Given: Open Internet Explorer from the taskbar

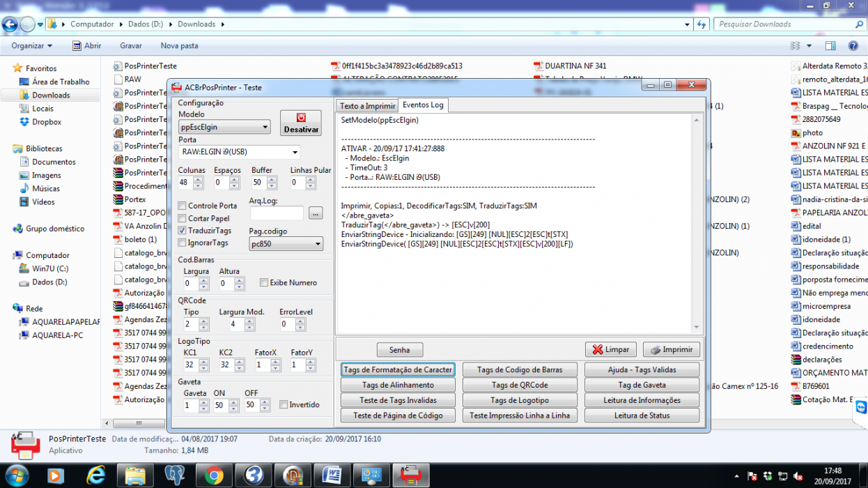Looking at the screenshot, I should [x=95, y=475].
